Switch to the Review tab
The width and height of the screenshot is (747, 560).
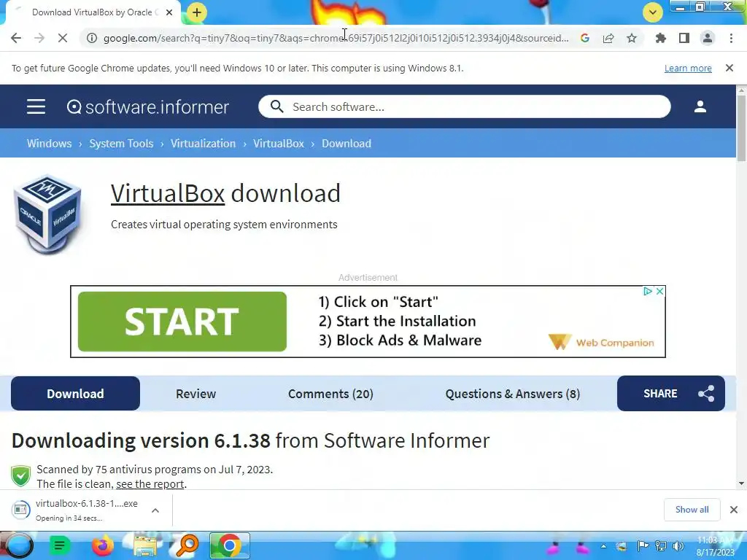(x=196, y=394)
